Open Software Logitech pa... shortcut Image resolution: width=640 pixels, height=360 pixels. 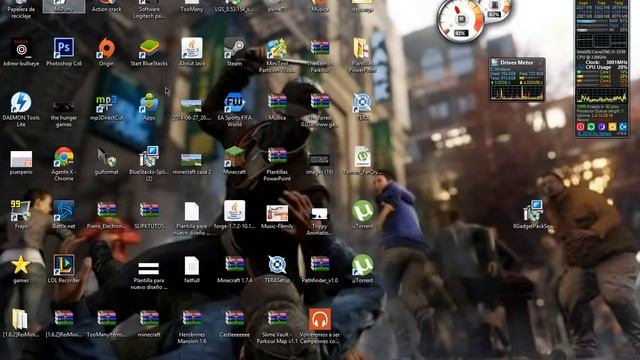(149, 10)
